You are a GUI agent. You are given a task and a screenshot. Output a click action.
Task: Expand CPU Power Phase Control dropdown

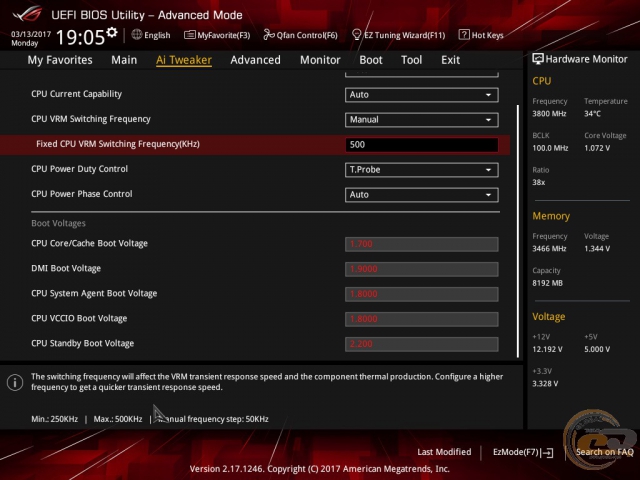pyautogui.click(x=422, y=195)
